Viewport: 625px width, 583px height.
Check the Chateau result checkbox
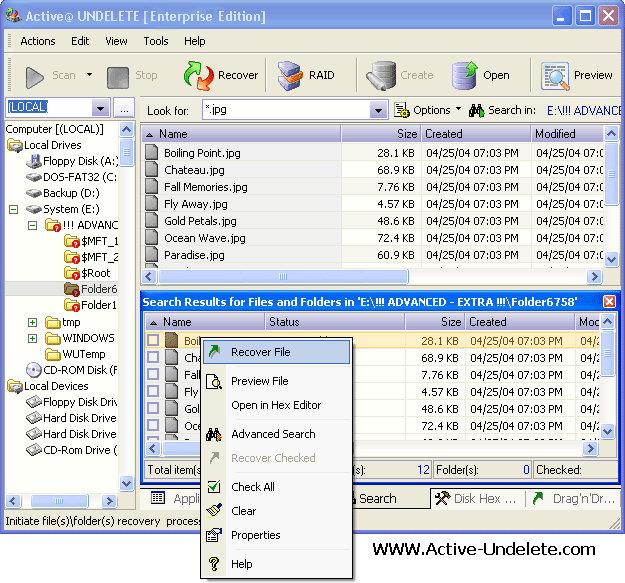(x=153, y=357)
